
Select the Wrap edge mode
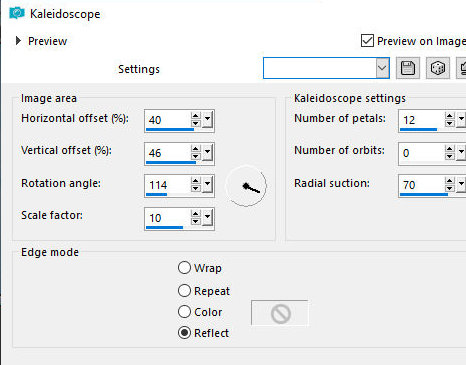[x=184, y=268]
